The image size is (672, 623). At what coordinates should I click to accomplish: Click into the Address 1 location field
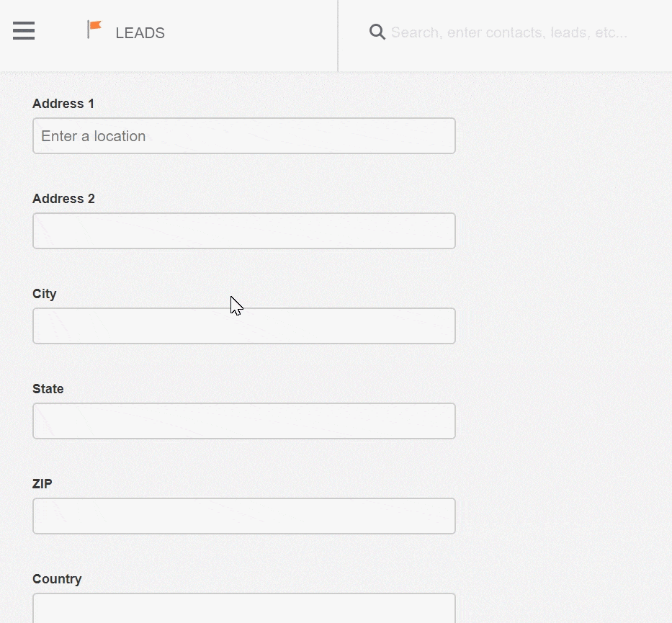coord(244,136)
